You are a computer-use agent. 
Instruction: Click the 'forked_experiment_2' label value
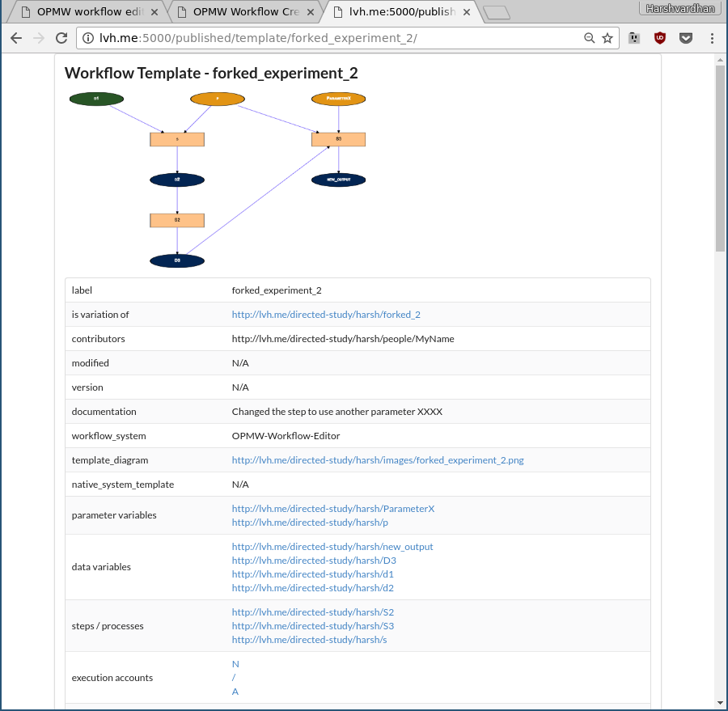[277, 290]
